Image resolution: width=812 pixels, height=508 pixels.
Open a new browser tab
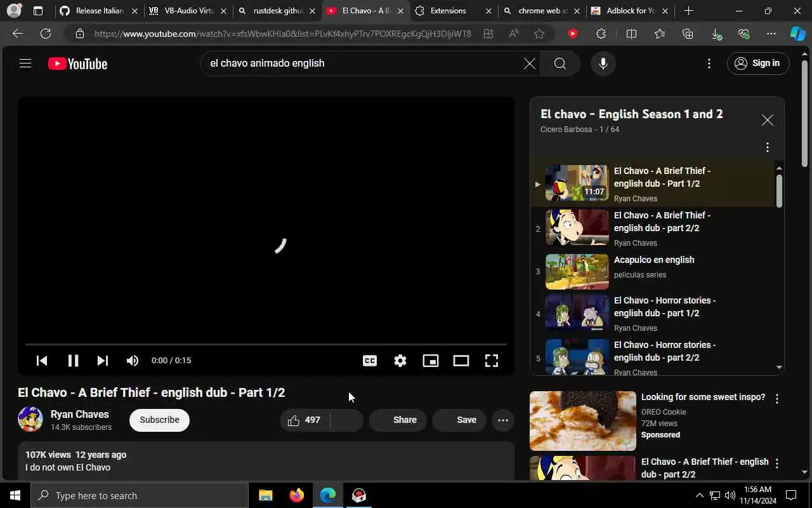click(x=688, y=11)
